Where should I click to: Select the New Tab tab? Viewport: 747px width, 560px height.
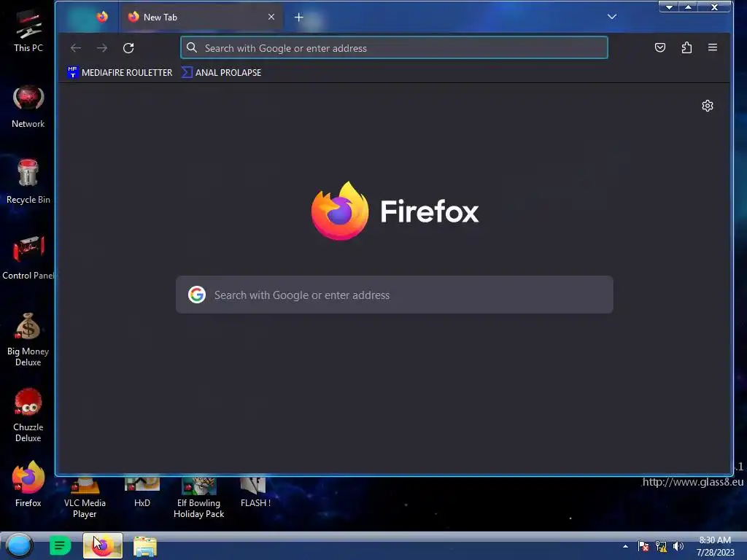[201, 17]
